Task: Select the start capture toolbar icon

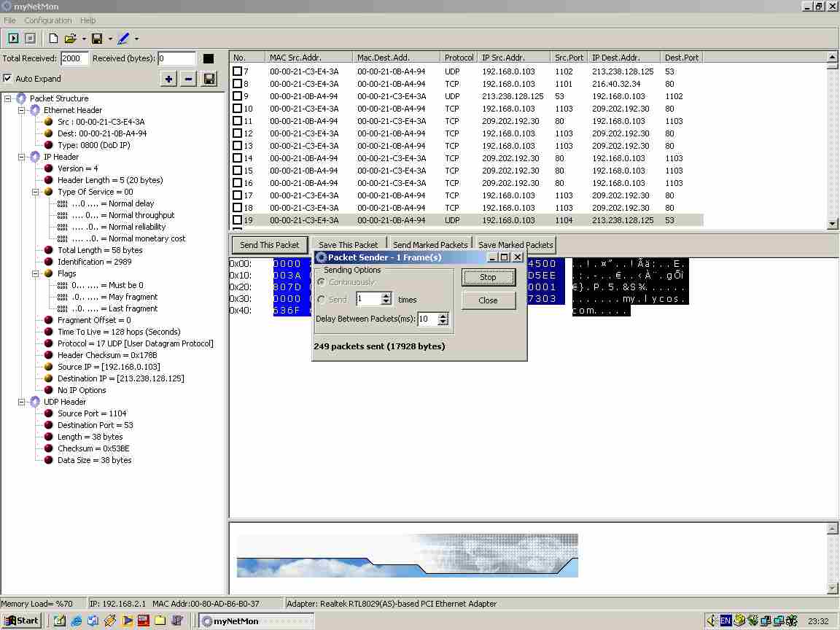Action: click(x=12, y=38)
